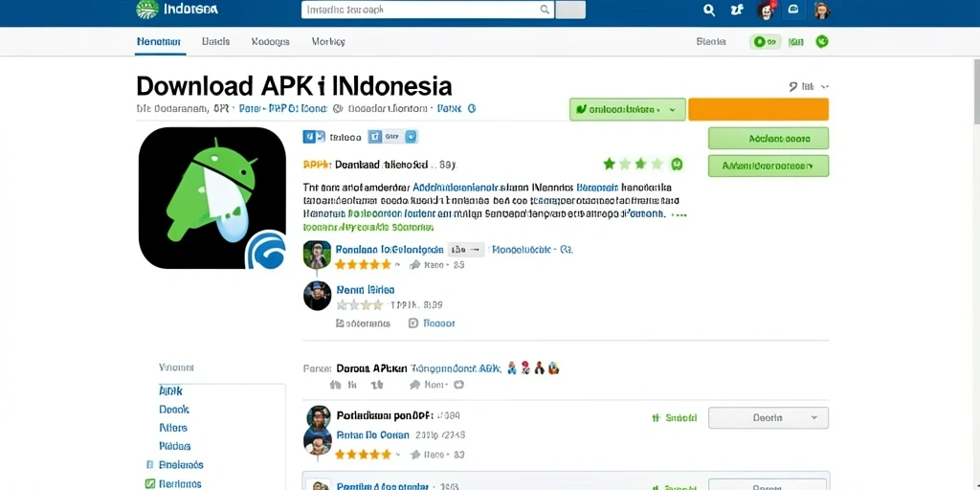Switch to the "Morkey" tab
Screen dimensions: 980x490
point(328,41)
